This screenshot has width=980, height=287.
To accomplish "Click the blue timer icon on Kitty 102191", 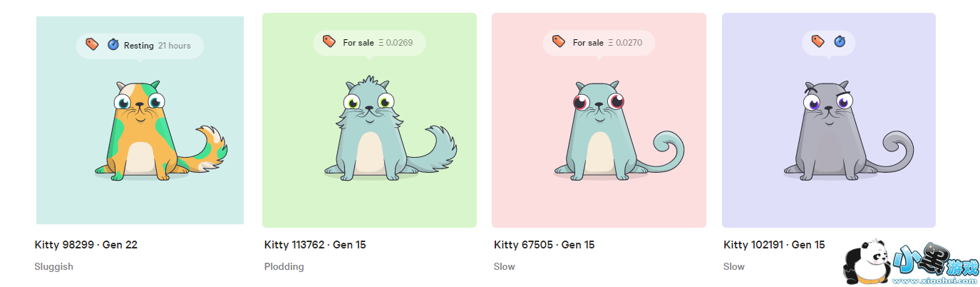I will pos(840,41).
